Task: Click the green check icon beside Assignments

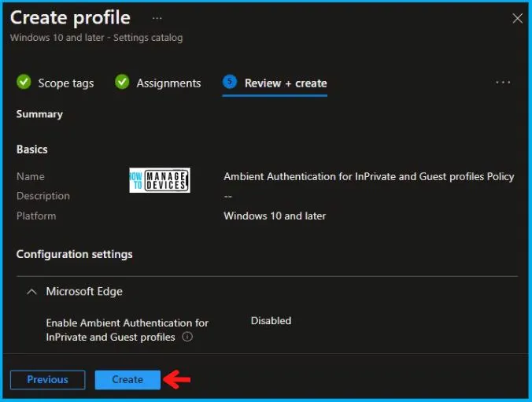Action: 122,82
